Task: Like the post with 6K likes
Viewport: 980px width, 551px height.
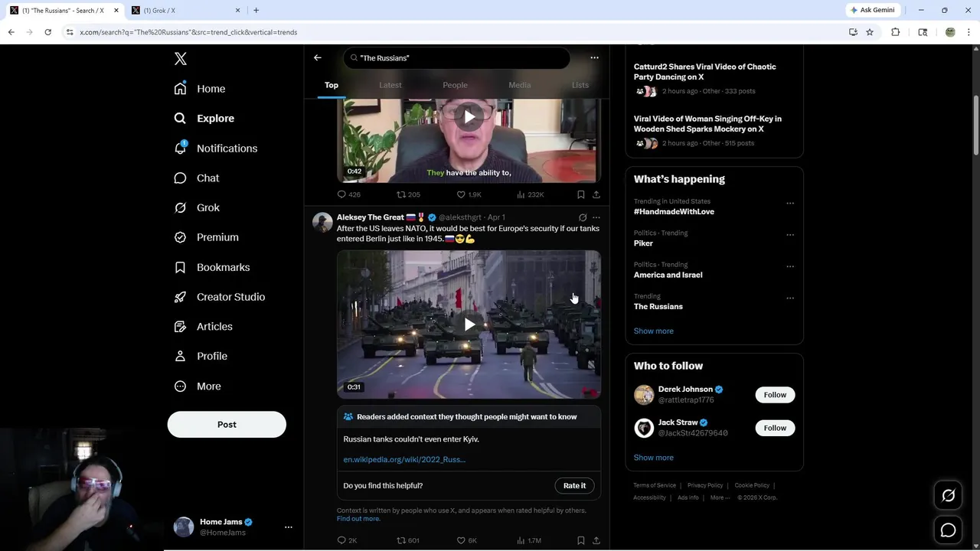Action: pyautogui.click(x=467, y=540)
